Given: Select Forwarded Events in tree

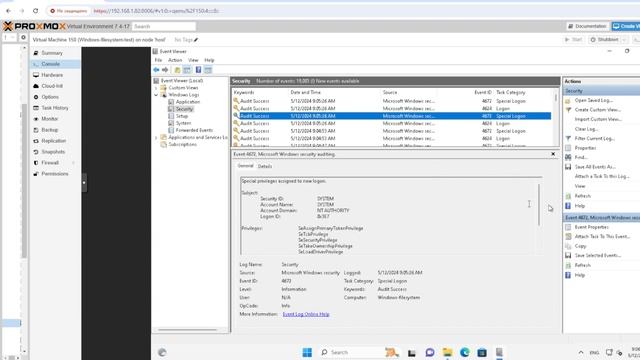Looking at the screenshot, I should point(194,130).
